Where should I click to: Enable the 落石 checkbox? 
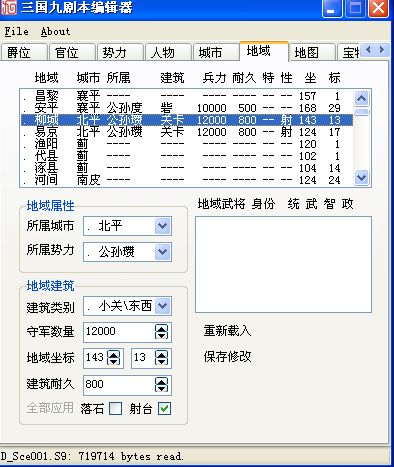pos(115,409)
